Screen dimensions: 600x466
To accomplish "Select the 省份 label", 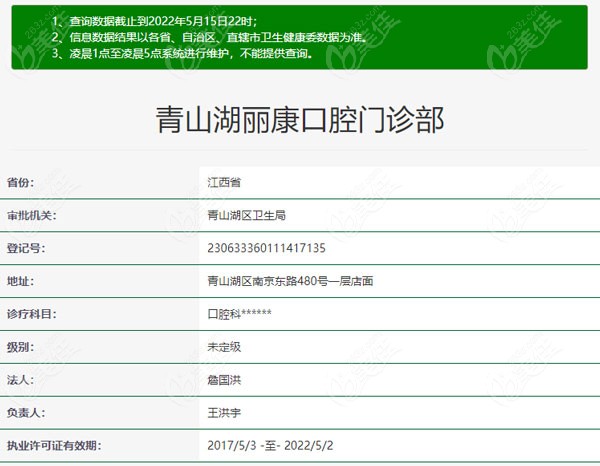I will tap(21, 182).
